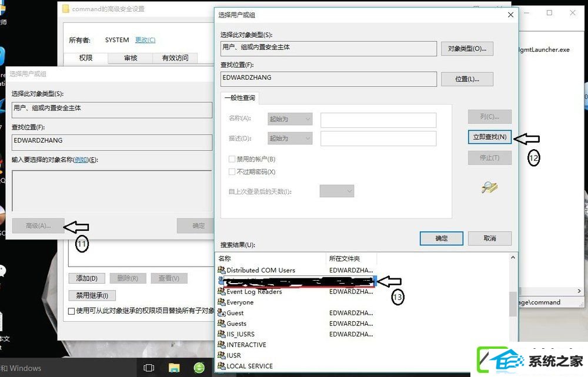
Task: Click the 停止(T) stop button
Action: pyautogui.click(x=489, y=157)
